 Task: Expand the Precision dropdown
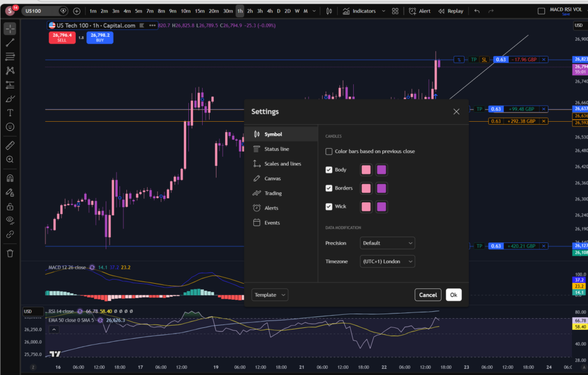388,243
